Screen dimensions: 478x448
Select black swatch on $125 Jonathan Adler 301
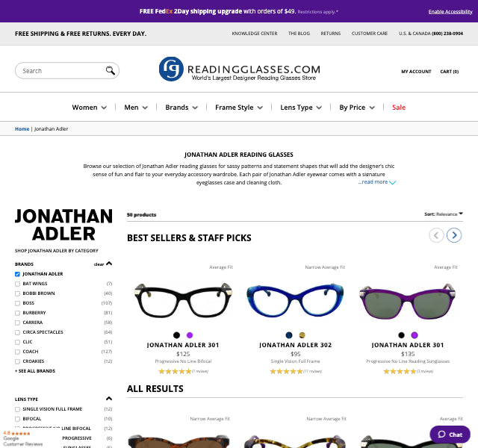pos(176,335)
